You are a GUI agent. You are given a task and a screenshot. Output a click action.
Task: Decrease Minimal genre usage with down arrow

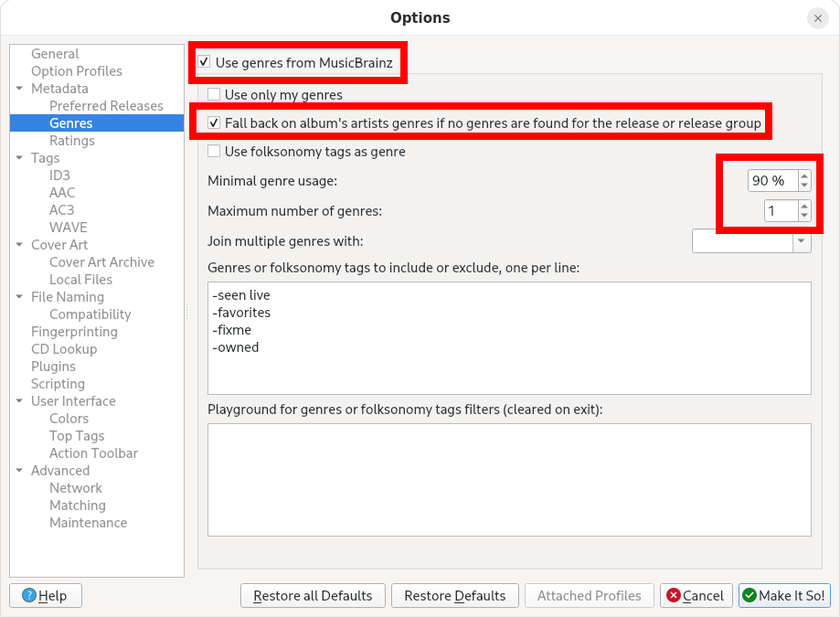pyautogui.click(x=803, y=186)
